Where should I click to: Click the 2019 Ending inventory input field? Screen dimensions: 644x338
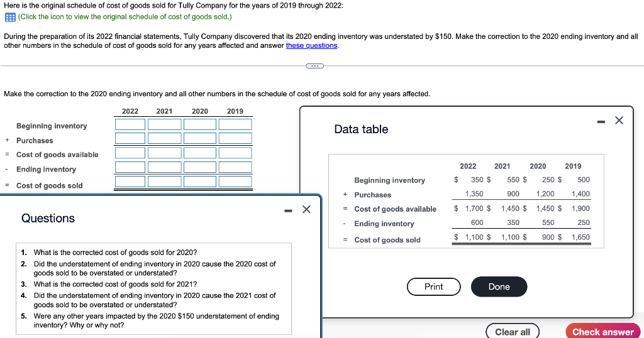[x=235, y=167]
